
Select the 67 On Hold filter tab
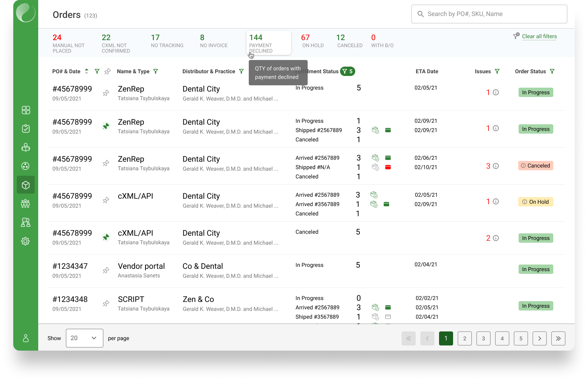[313, 41]
